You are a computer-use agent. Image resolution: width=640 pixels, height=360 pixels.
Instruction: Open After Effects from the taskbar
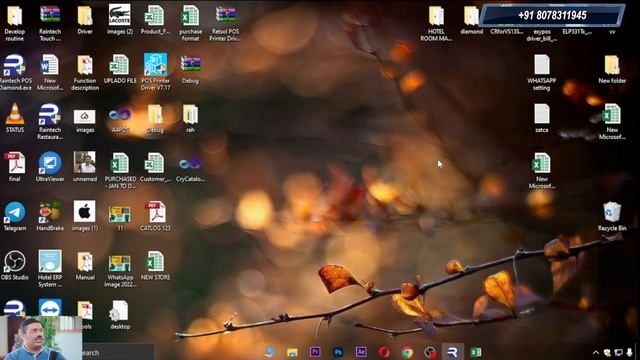point(361,352)
